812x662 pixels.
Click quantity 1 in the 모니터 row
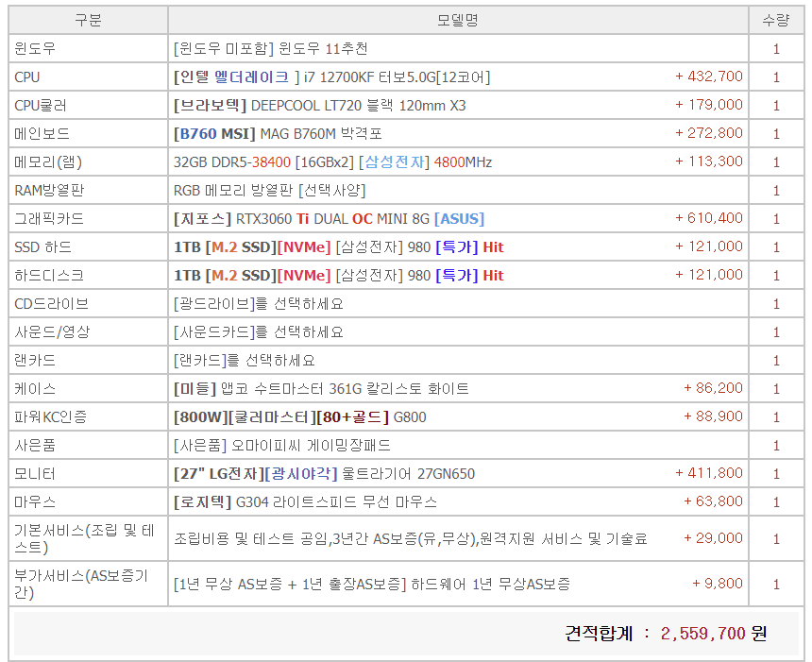pos(776,474)
